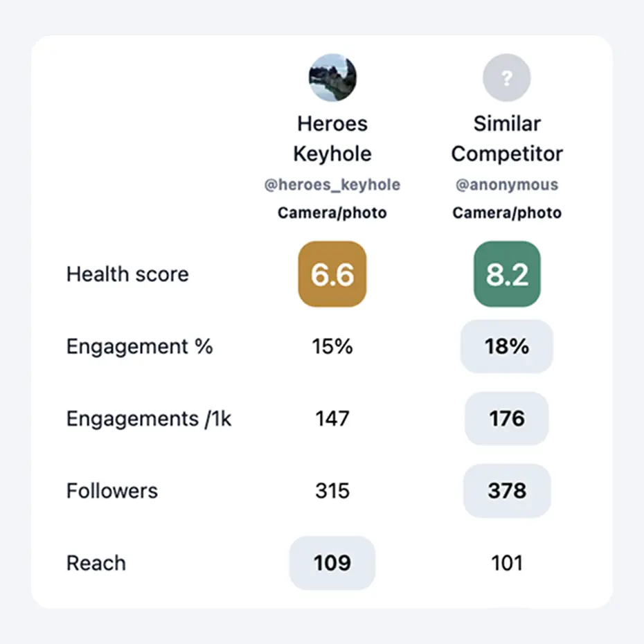Select the Similar Competitor account name

point(507,138)
